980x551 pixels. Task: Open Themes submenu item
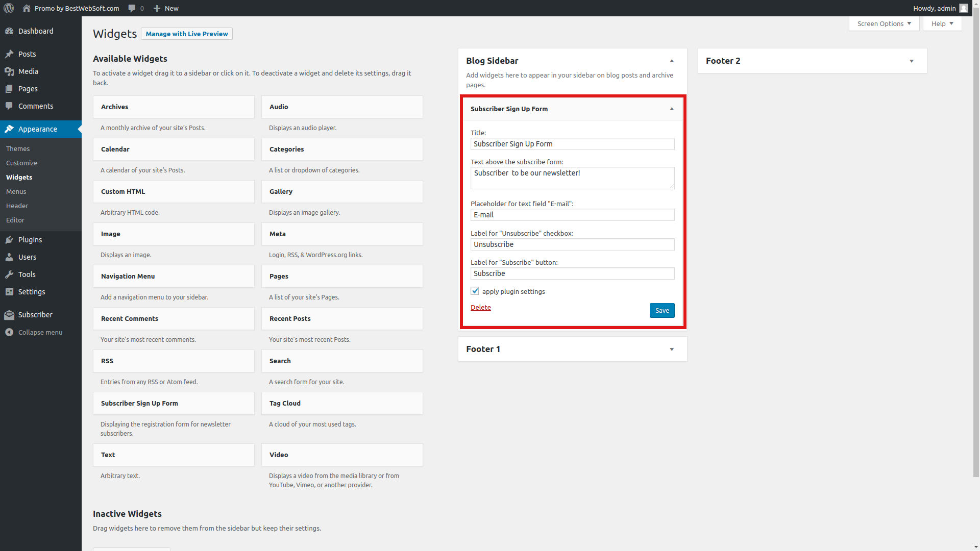[x=18, y=148]
